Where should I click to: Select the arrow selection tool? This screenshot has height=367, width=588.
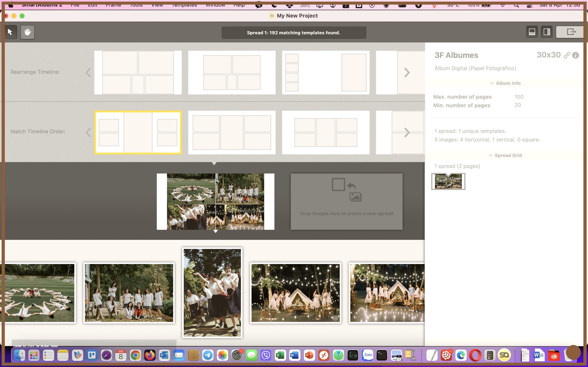tap(11, 32)
